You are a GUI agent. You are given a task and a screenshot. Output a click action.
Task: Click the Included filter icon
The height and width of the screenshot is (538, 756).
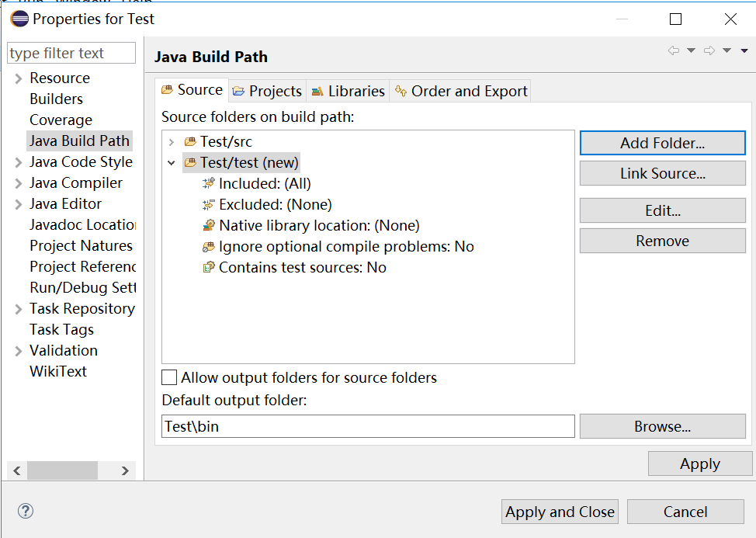tap(208, 184)
